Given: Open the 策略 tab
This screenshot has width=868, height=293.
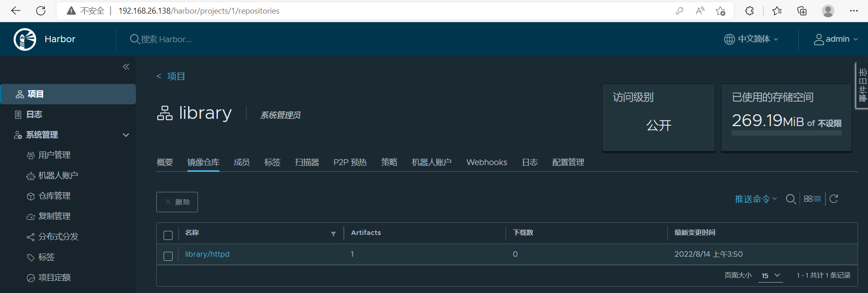Looking at the screenshot, I should (389, 162).
